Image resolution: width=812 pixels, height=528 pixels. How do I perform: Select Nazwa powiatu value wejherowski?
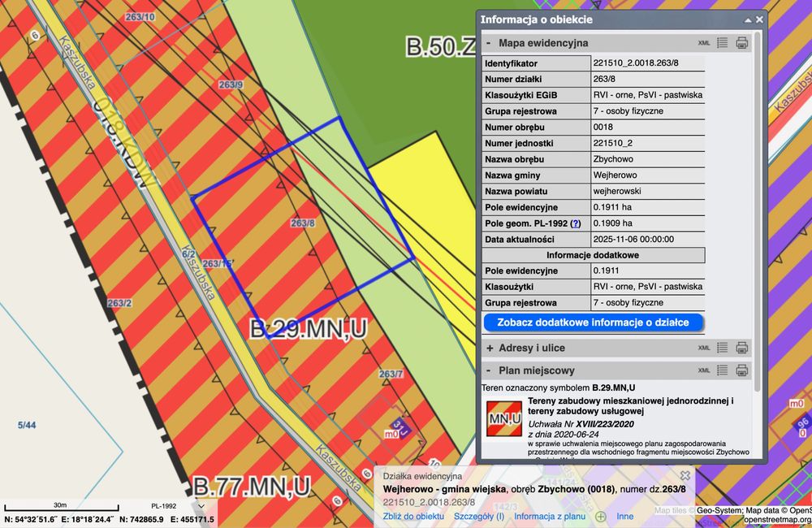click(x=617, y=191)
